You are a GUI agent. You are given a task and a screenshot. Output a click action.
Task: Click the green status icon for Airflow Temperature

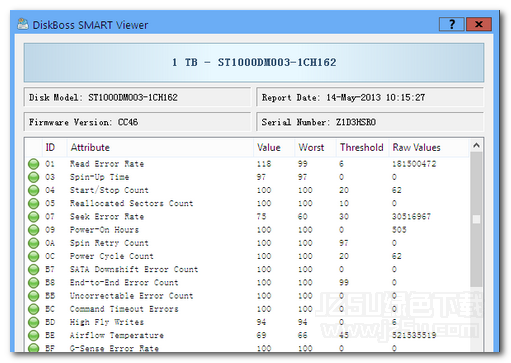point(33,336)
